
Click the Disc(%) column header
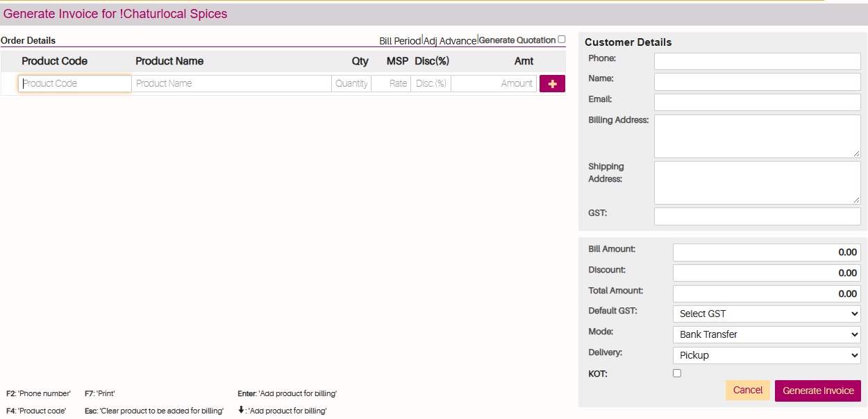point(432,61)
